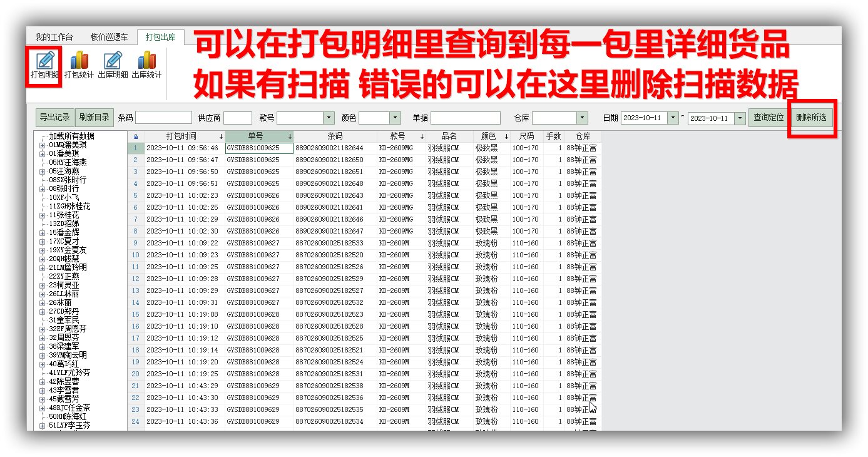The width and height of the screenshot is (868, 457).
Task: Select 加载所有数据 in the tree
Action: 71,136
